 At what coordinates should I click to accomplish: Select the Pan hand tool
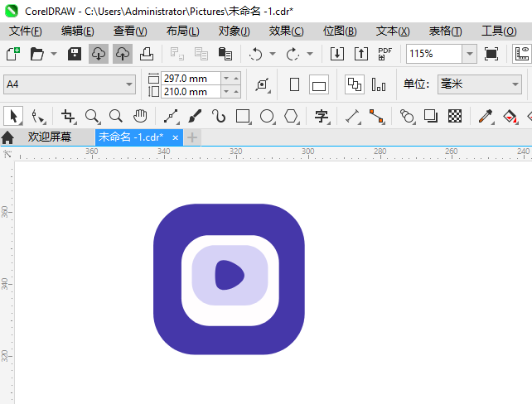coord(140,116)
